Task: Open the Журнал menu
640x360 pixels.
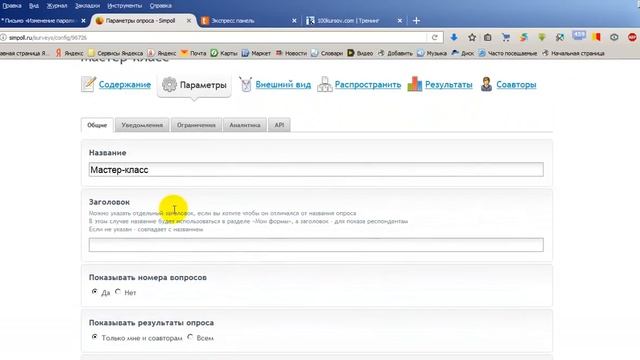Action: pos(57,6)
